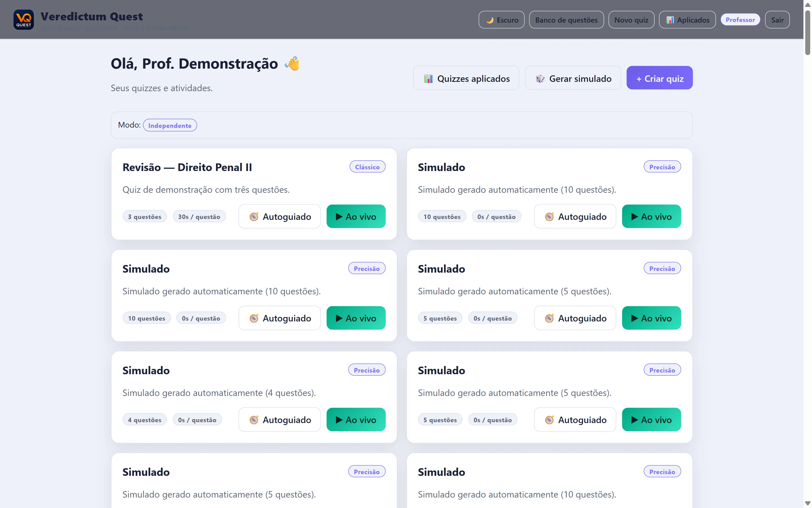Image resolution: width=812 pixels, height=508 pixels.
Task: Start Autoguiado for the 4 questões simulado
Action: pos(279,420)
